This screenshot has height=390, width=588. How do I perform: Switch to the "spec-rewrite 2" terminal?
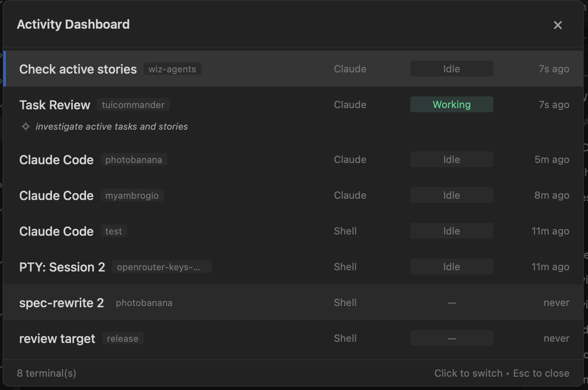pyautogui.click(x=61, y=303)
